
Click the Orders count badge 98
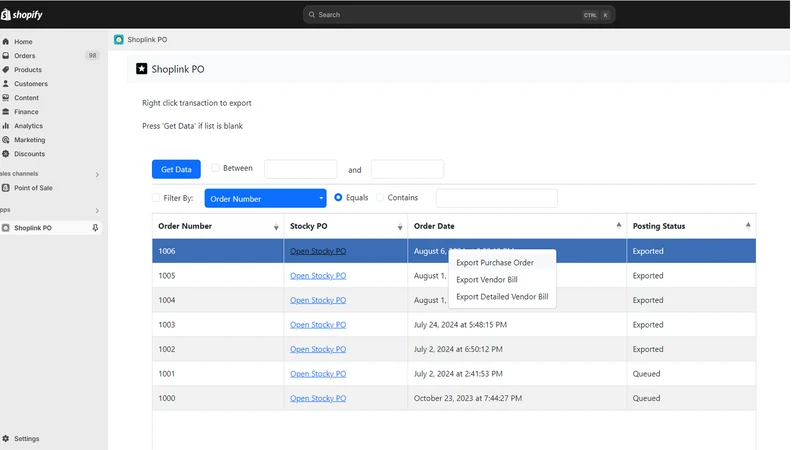[x=92, y=56]
